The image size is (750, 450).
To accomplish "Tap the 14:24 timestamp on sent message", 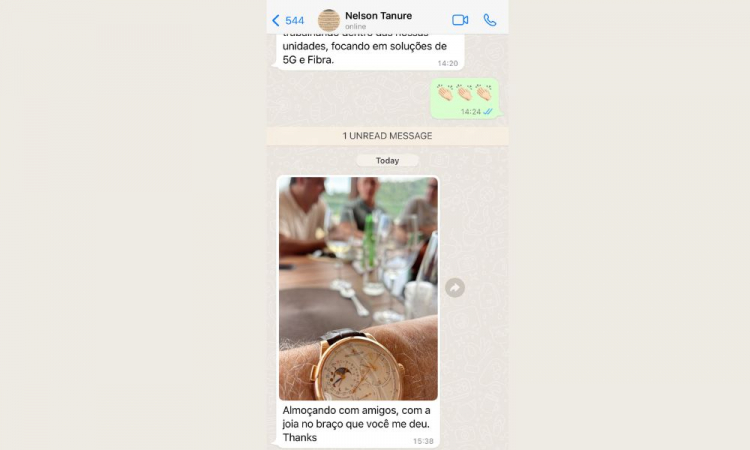I will pos(471,112).
